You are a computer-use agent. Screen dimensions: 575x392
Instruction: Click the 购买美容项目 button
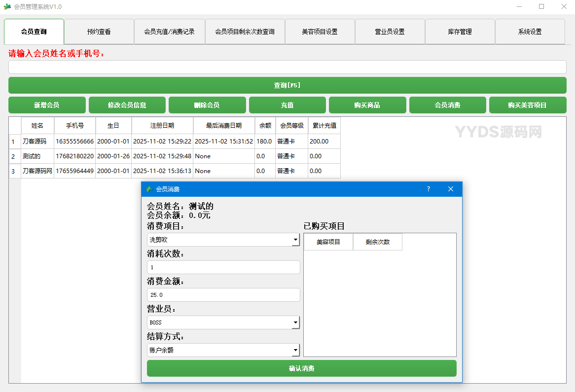[527, 105]
